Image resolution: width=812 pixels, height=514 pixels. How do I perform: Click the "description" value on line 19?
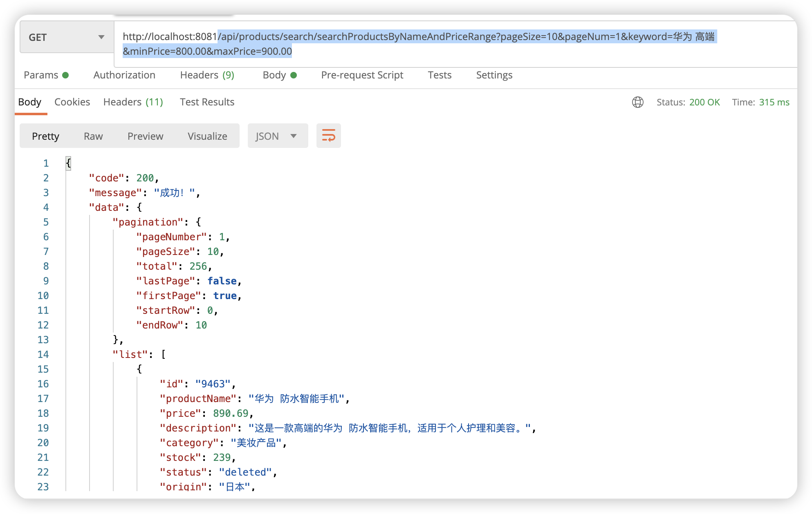[x=390, y=428]
